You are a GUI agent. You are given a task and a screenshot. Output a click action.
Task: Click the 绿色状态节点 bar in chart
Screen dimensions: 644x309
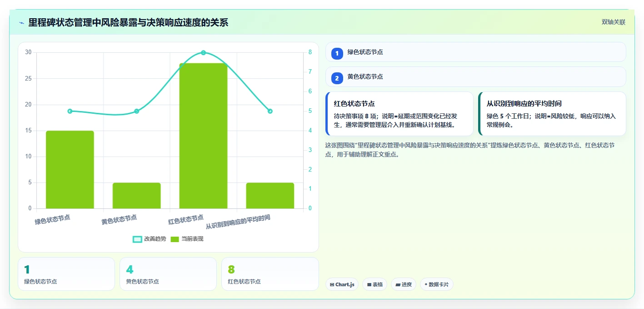(x=70, y=170)
